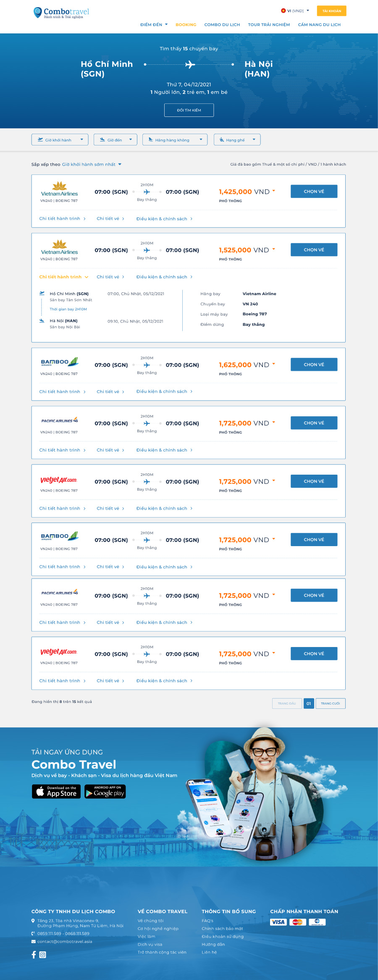Open the Giờ khởi hành filter dropdown
This screenshot has height=980, width=378.
[x=60, y=140]
